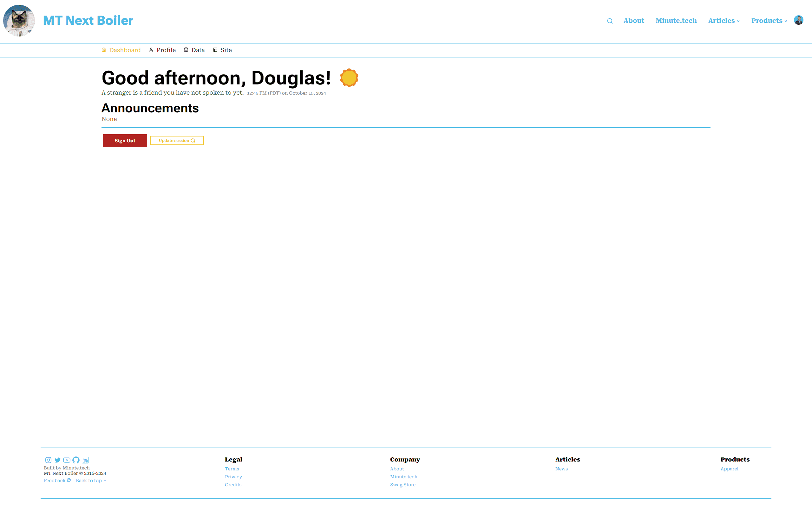Click the quote 'A stranger is a friend' text
812x505 pixels.
pos(173,92)
